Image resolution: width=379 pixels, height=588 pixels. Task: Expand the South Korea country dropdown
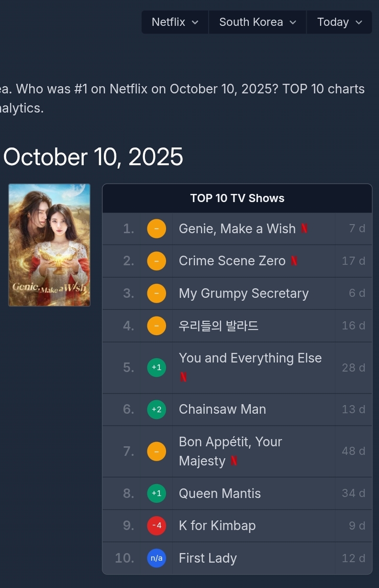coord(257,22)
